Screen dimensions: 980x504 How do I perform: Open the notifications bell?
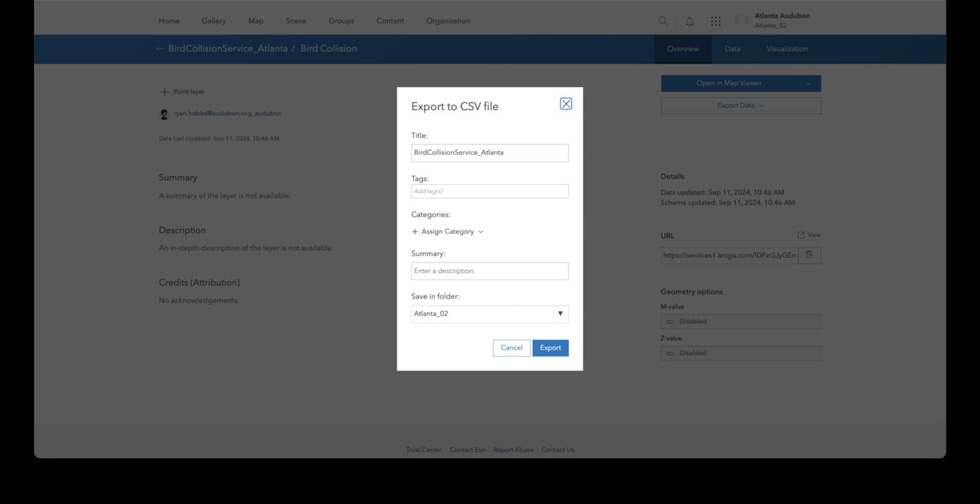(x=689, y=21)
